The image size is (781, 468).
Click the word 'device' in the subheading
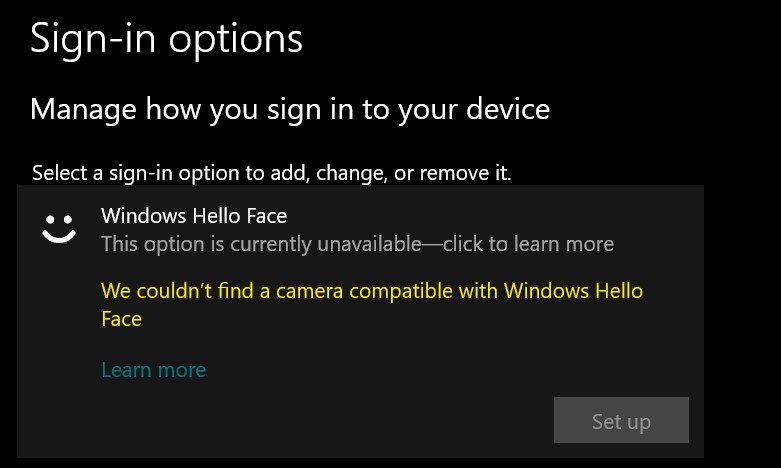click(508, 109)
